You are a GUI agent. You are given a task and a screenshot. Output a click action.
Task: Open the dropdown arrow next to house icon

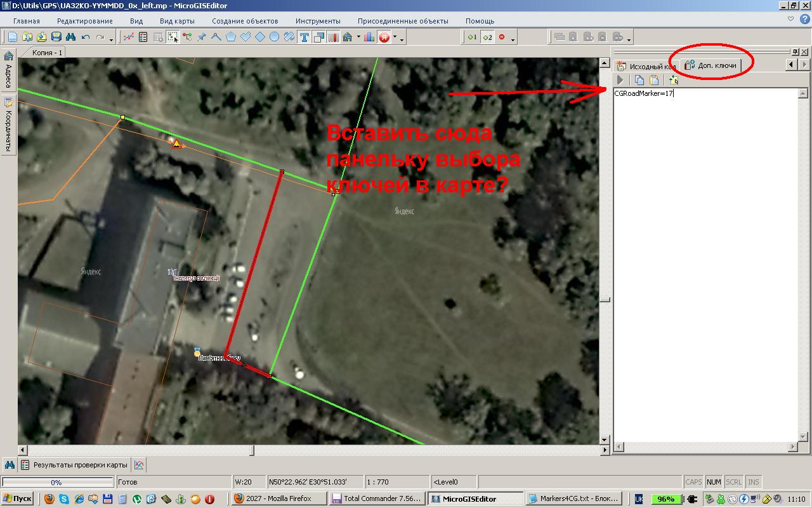(358, 37)
